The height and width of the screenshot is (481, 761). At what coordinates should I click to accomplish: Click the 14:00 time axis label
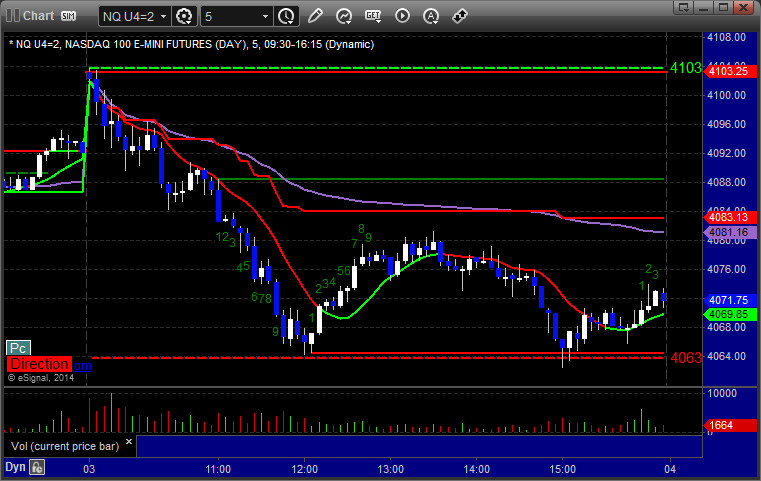tap(477, 469)
